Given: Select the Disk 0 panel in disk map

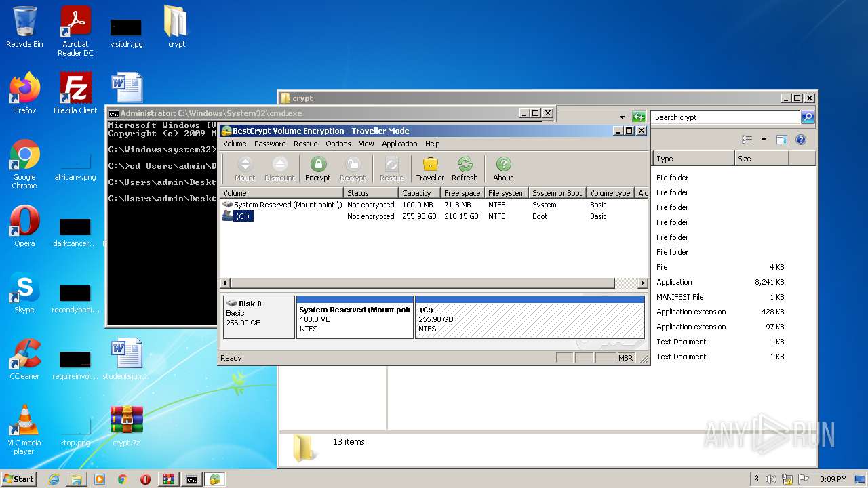Looking at the screenshot, I should pyautogui.click(x=259, y=317).
